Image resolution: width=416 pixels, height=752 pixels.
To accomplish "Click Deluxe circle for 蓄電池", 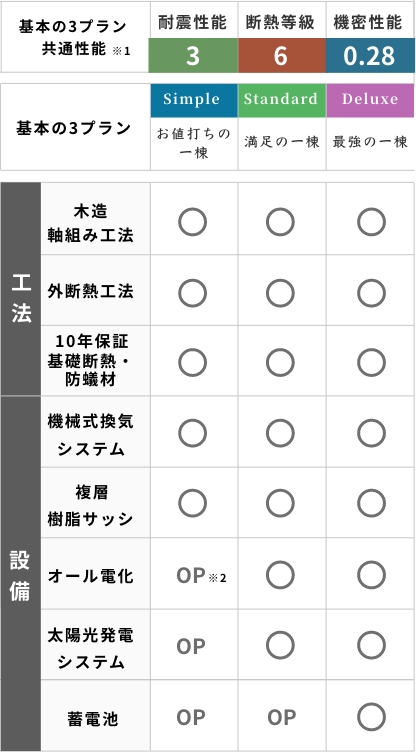I will click(371, 717).
